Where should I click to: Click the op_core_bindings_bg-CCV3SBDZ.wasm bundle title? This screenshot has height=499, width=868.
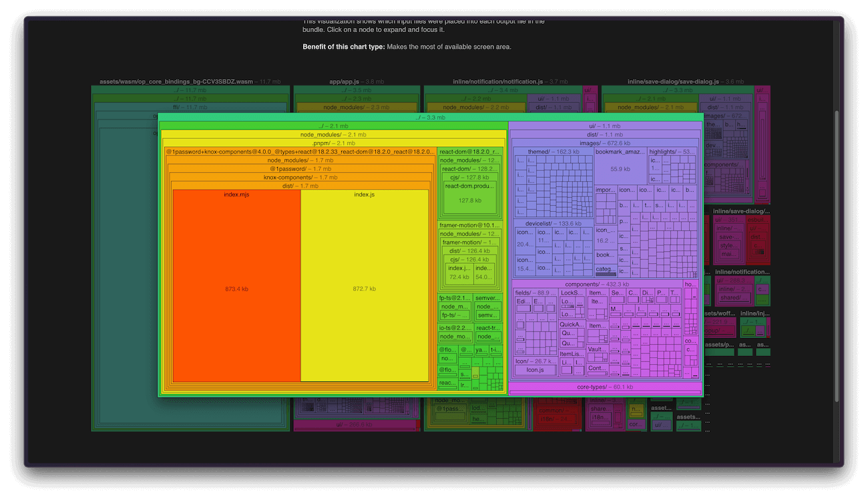tap(176, 81)
